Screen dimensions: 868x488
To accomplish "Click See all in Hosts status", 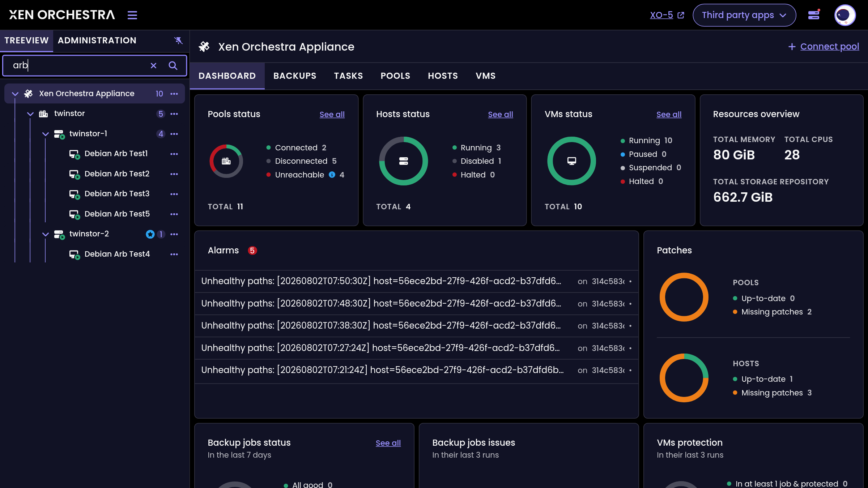I will point(501,115).
